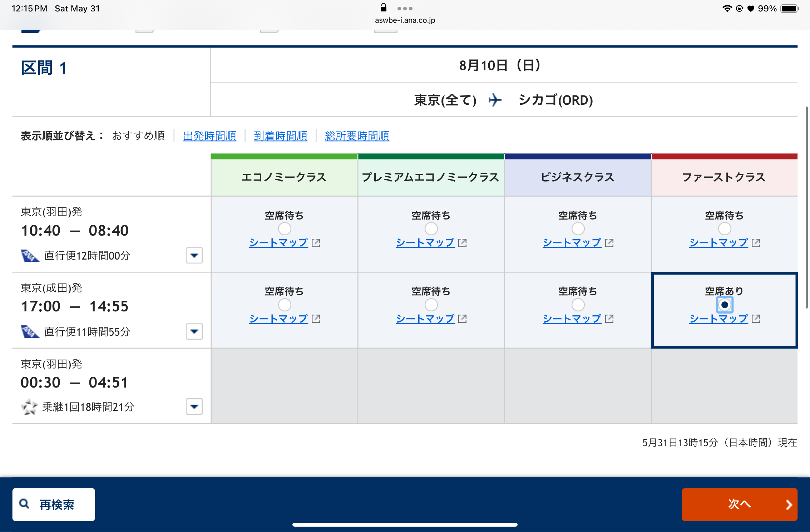Tap the Wi-Fi status icon
Image resolution: width=810 pixels, height=532 pixels.
coord(727,9)
